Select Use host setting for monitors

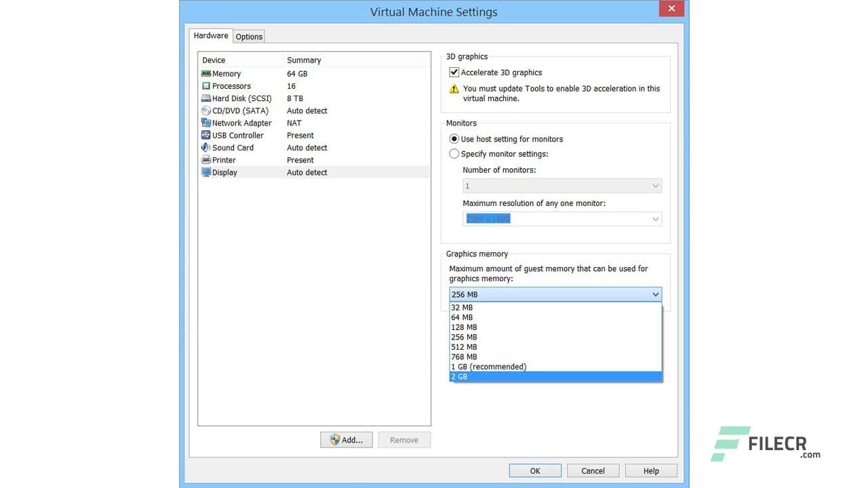click(454, 139)
